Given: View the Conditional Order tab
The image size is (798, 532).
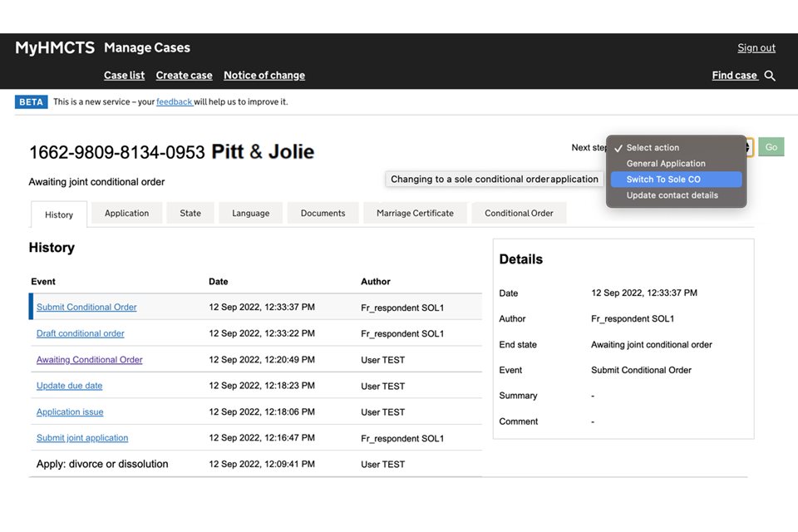Looking at the screenshot, I should pyautogui.click(x=519, y=214).
